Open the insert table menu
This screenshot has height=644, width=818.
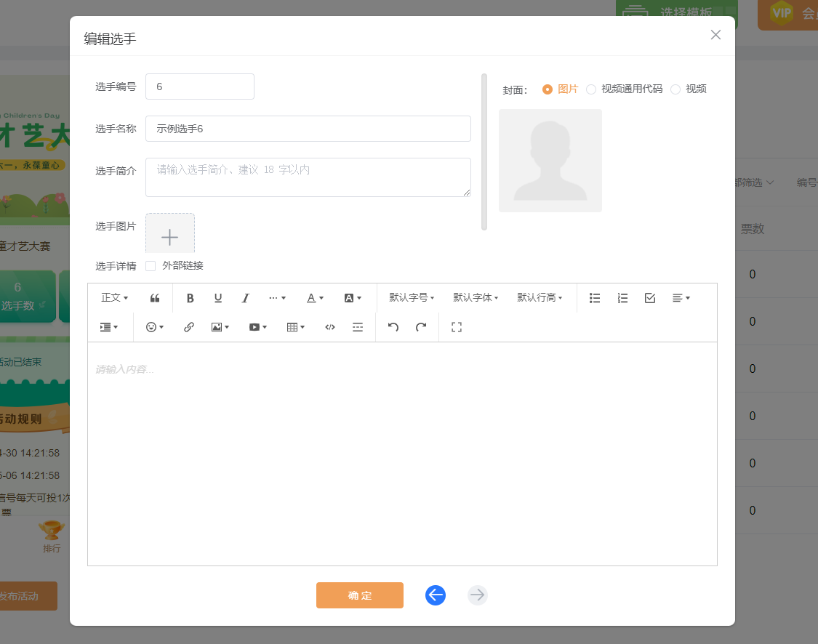(296, 327)
